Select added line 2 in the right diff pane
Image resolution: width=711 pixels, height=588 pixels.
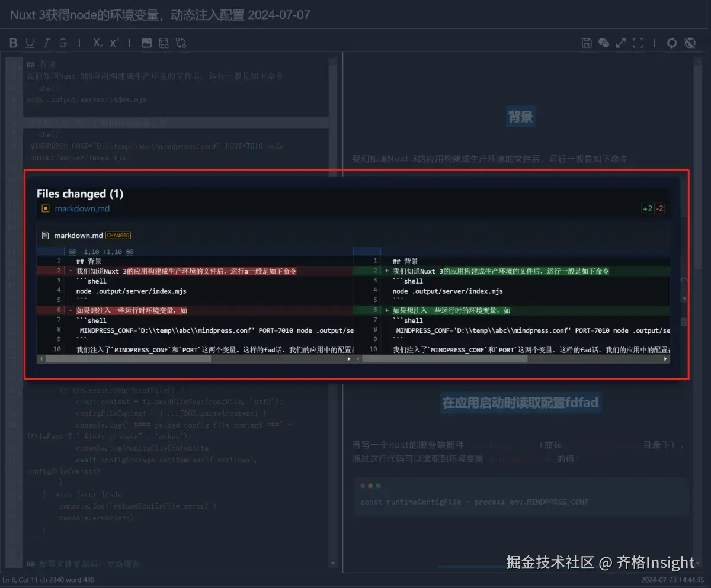[x=511, y=271]
